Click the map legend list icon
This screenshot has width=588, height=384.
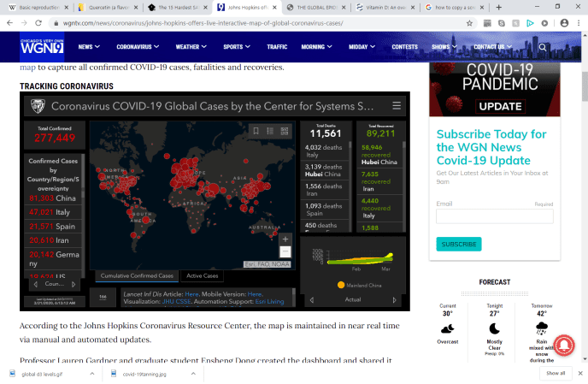click(270, 131)
